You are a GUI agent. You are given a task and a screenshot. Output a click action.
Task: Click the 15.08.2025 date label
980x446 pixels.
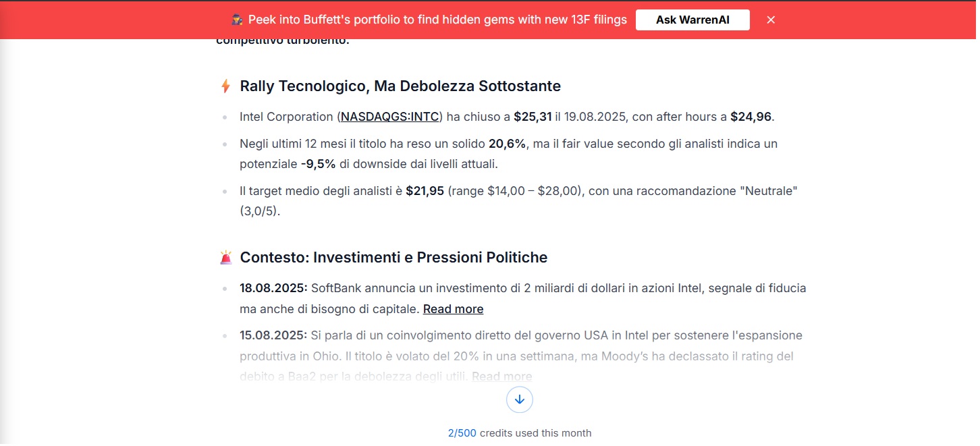(273, 335)
